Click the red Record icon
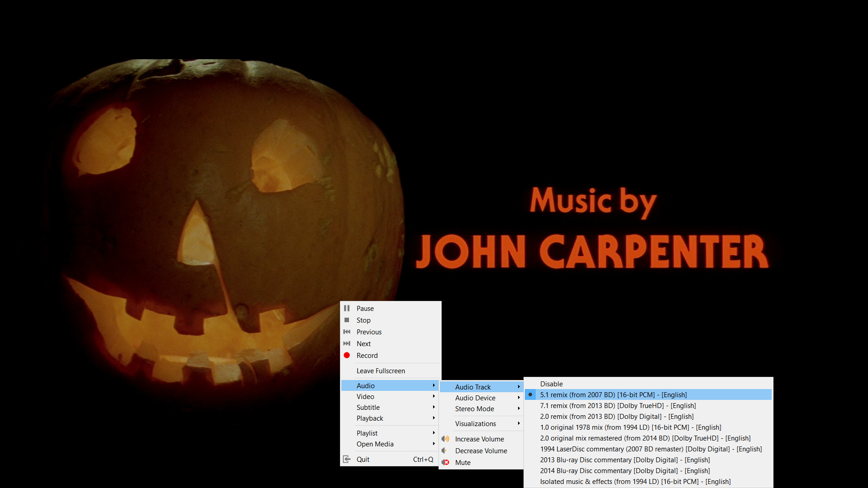This screenshot has width=868, height=488. (x=347, y=355)
